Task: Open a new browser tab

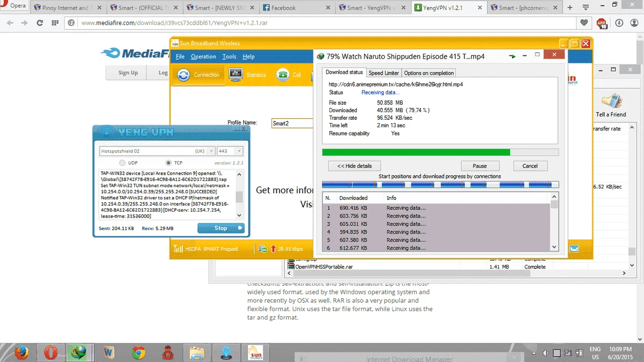Action: [570, 8]
